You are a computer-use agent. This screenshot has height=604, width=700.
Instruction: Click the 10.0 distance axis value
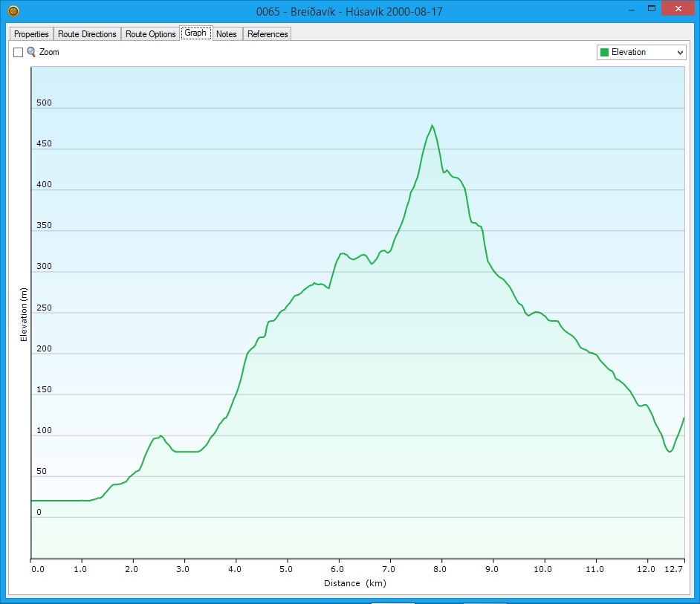pyautogui.click(x=543, y=569)
